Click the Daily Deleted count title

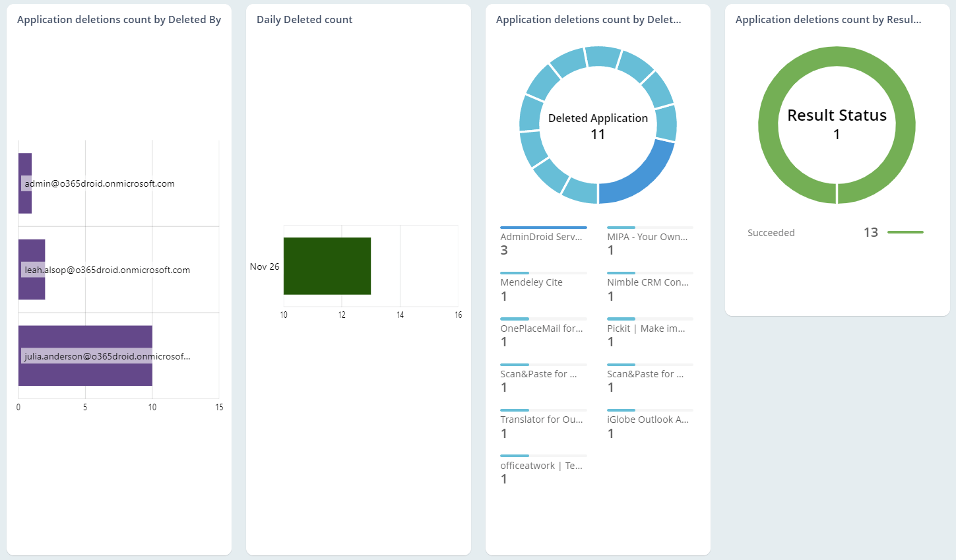304,20
